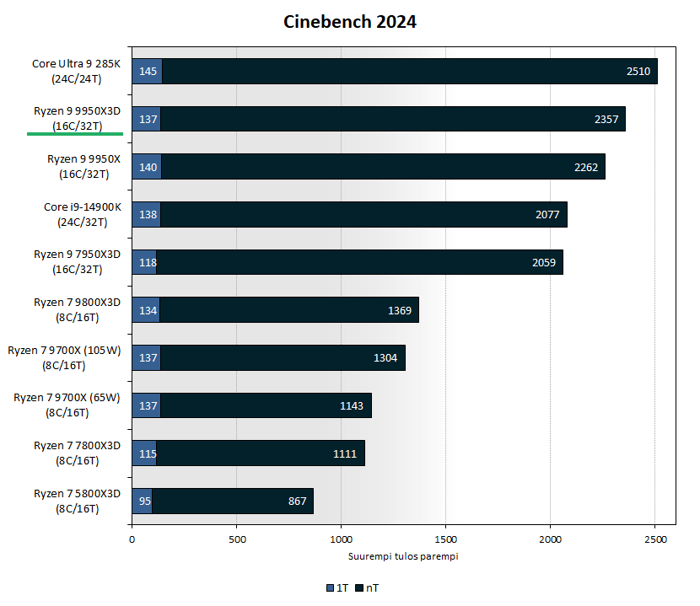Click the nT score "1304" for Ryzen 7 9700X (105W)
Image resolution: width=700 pixels, height=606 pixels.
(385, 358)
